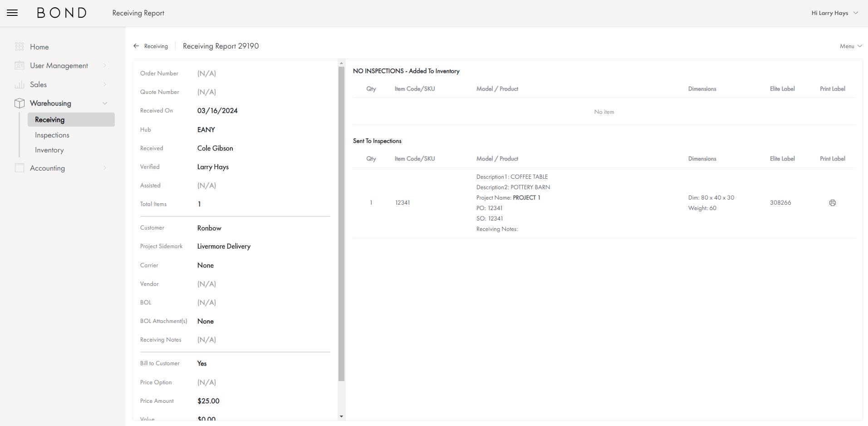
Task: Open the Menu dropdown on report page
Action: pyautogui.click(x=850, y=46)
